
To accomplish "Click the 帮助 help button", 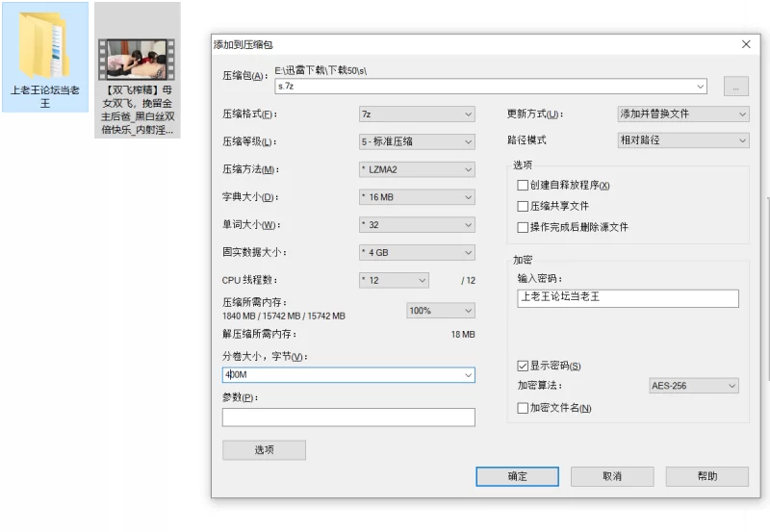I will (707, 476).
